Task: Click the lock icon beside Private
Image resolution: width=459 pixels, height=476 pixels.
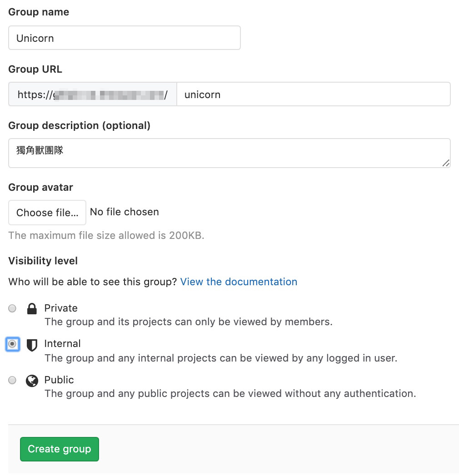Action: click(x=32, y=309)
